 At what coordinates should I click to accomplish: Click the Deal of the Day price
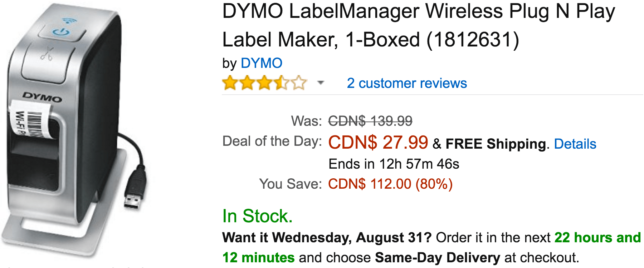click(378, 142)
